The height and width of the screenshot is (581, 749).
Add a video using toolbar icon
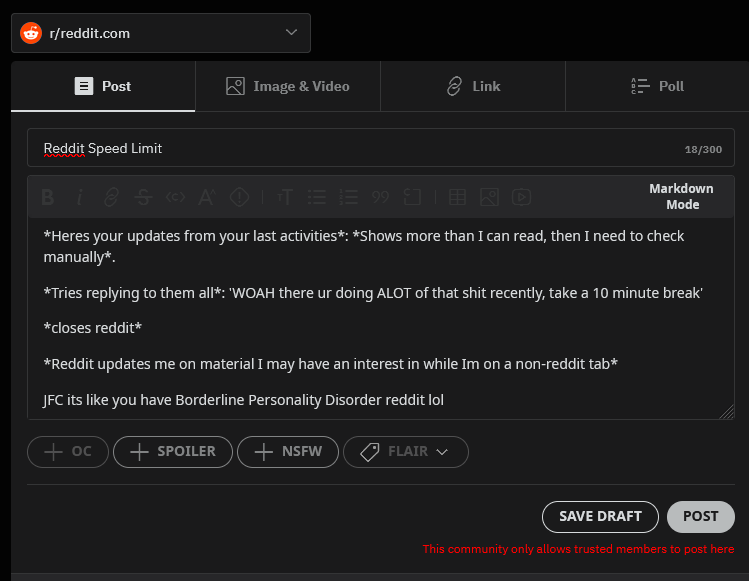pos(520,197)
